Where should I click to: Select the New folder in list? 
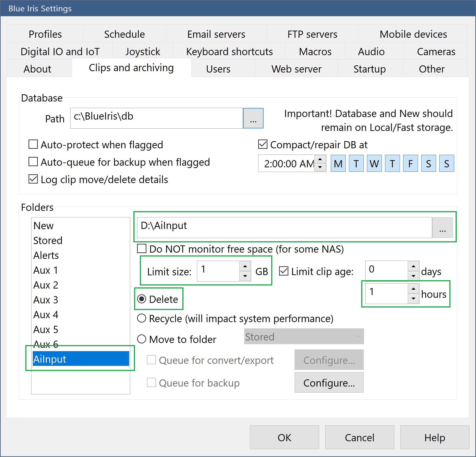[81, 225]
